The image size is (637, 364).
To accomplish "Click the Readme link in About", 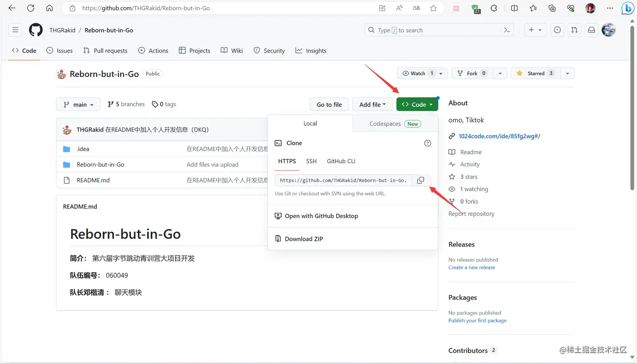I will [471, 152].
